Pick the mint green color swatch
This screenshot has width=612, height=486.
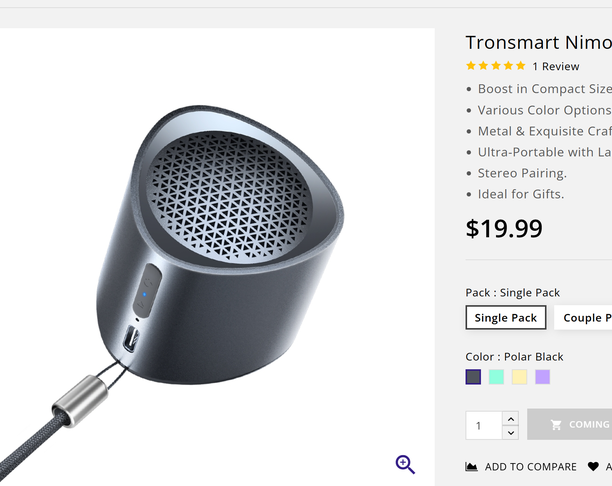496,377
